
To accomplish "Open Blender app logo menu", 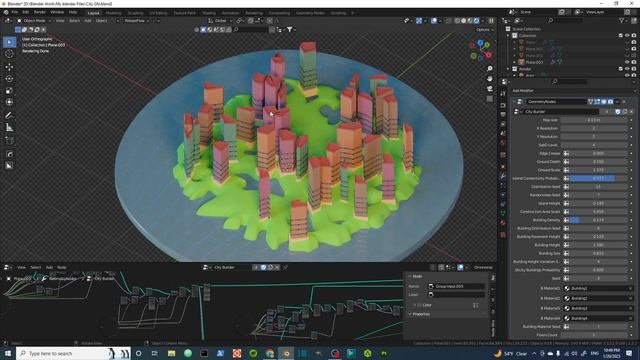I will coord(6,12).
